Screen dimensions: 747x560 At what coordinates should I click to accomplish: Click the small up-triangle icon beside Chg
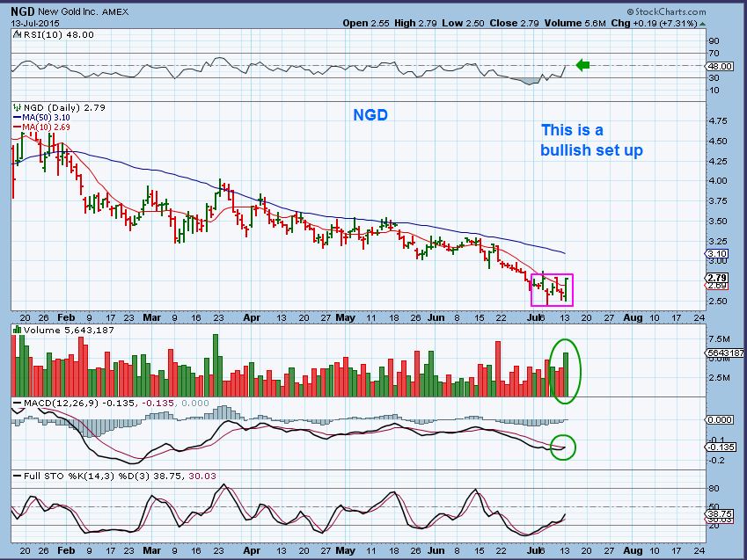pyautogui.click(x=703, y=24)
